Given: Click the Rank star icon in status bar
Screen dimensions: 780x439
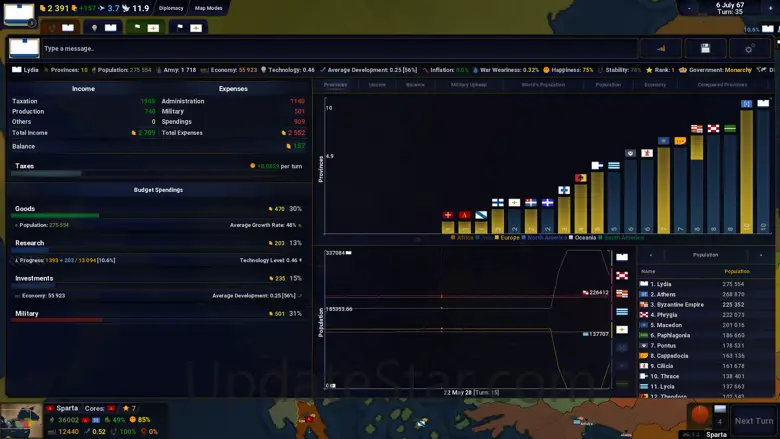Looking at the screenshot, I should pos(649,70).
